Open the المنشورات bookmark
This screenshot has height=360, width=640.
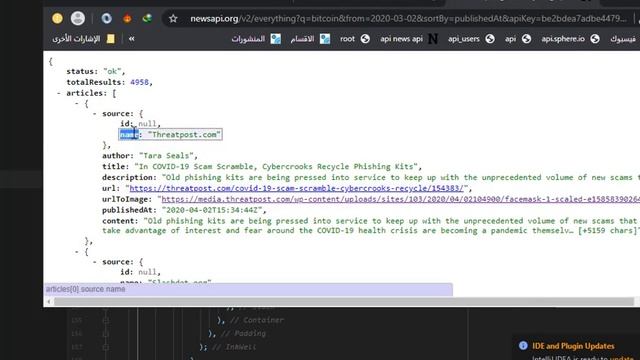click(x=248, y=39)
